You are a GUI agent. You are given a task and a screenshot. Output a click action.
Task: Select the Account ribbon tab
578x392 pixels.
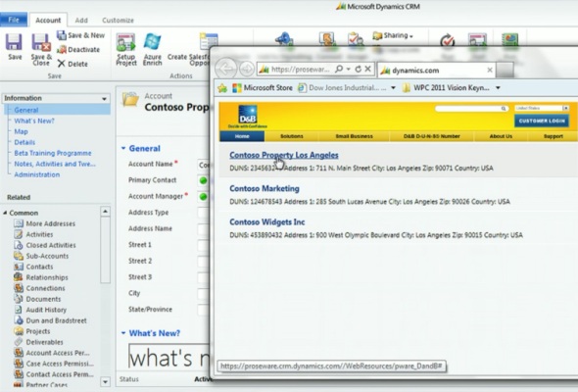(48, 21)
